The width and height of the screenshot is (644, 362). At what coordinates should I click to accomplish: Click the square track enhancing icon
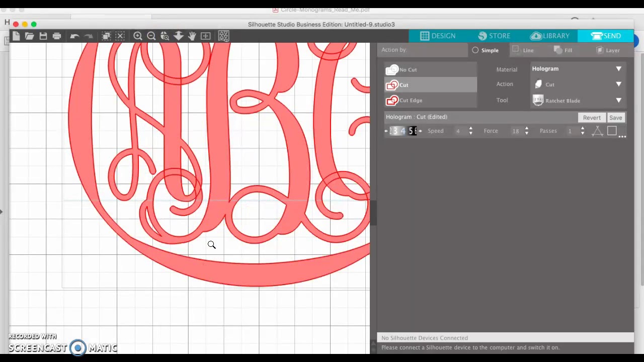(x=612, y=131)
